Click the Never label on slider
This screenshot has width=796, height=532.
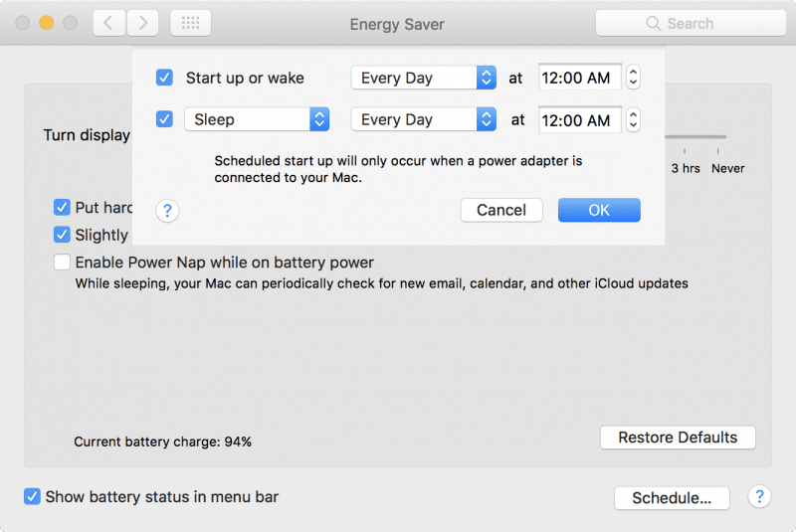click(x=728, y=168)
